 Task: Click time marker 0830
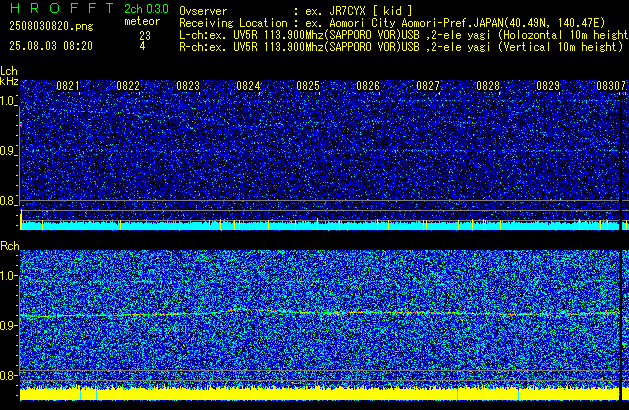tap(608, 86)
